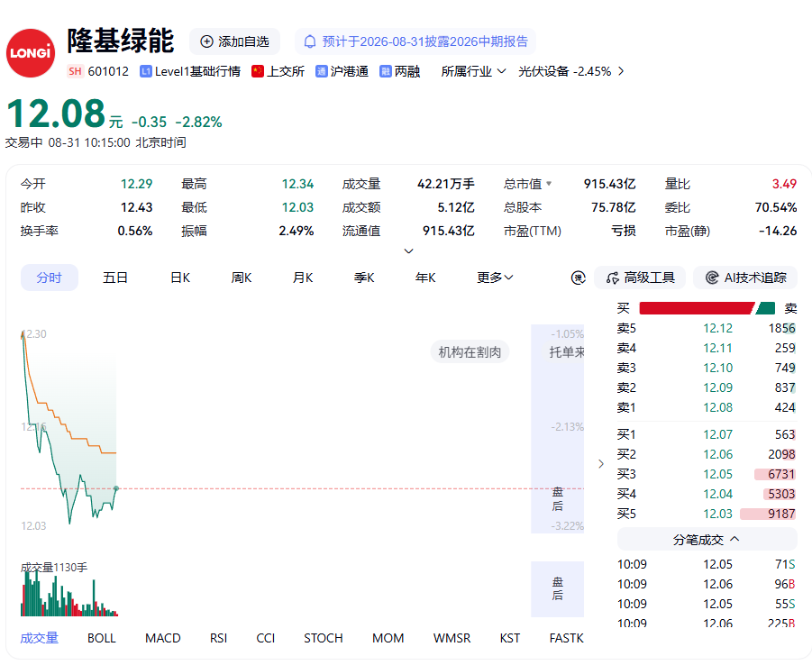812x665 pixels.
Task: Click 托单来 label in chart
Action: click(x=567, y=352)
